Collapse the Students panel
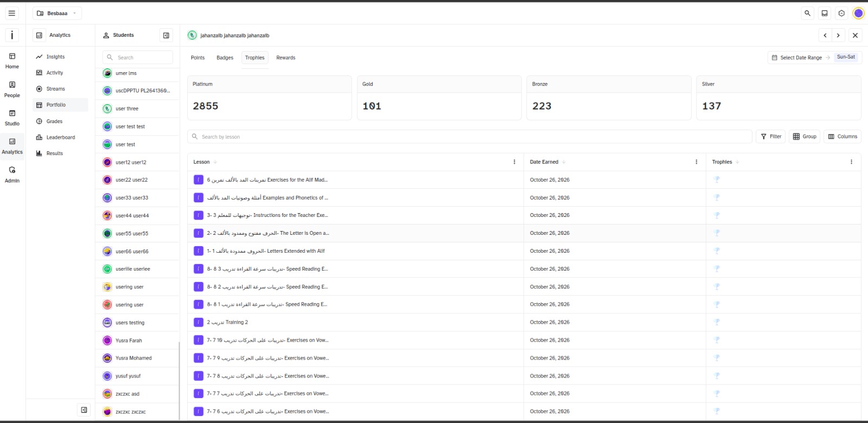868x423 pixels. 166,35
